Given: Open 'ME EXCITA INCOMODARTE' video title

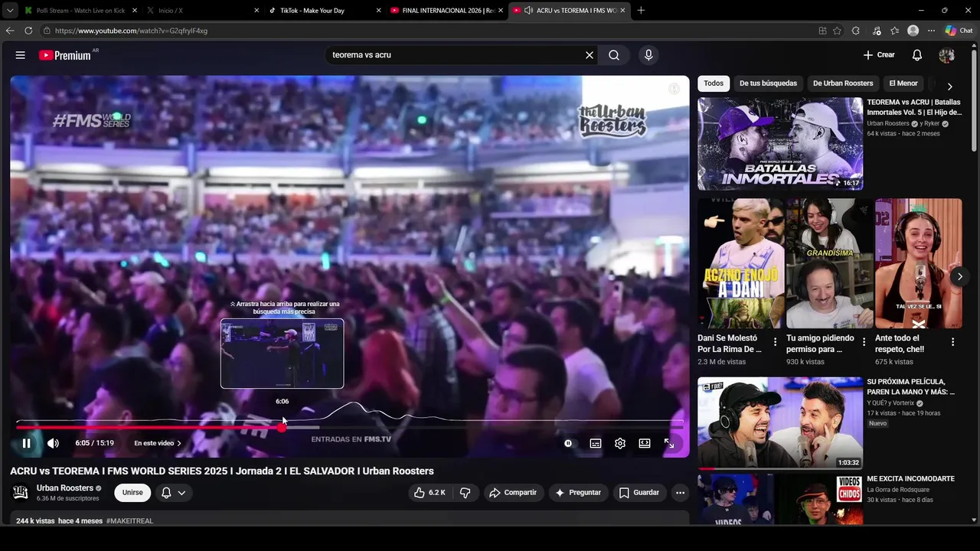Looking at the screenshot, I should tap(910, 479).
